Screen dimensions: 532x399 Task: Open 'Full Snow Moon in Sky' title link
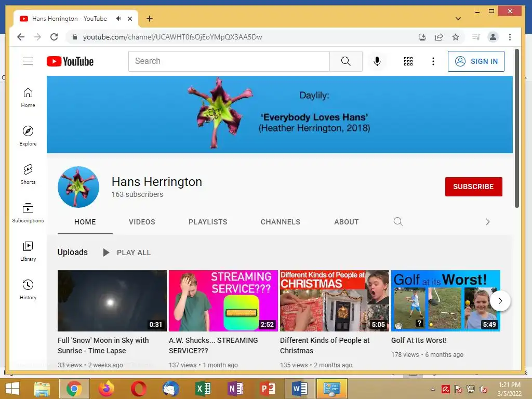point(103,345)
